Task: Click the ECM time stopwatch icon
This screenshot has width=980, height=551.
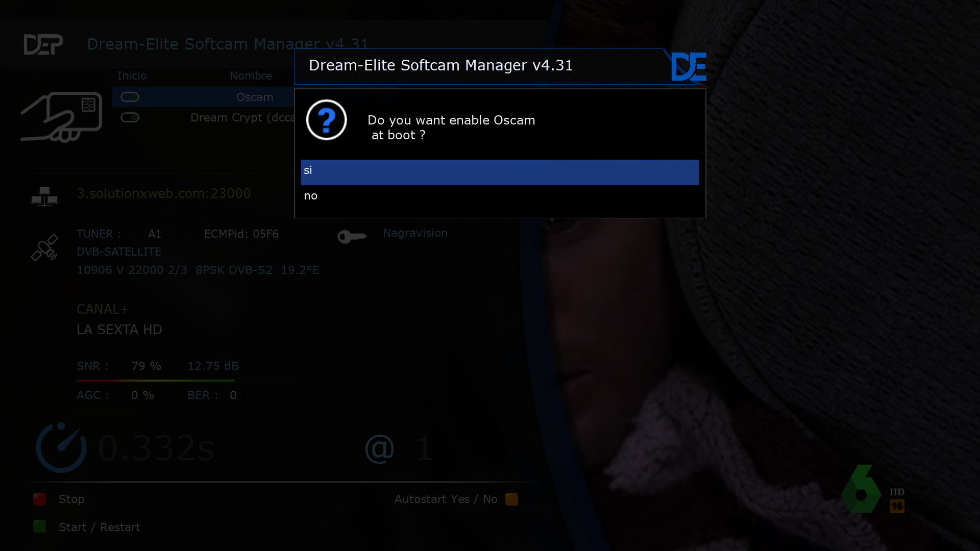Action: pos(61,447)
